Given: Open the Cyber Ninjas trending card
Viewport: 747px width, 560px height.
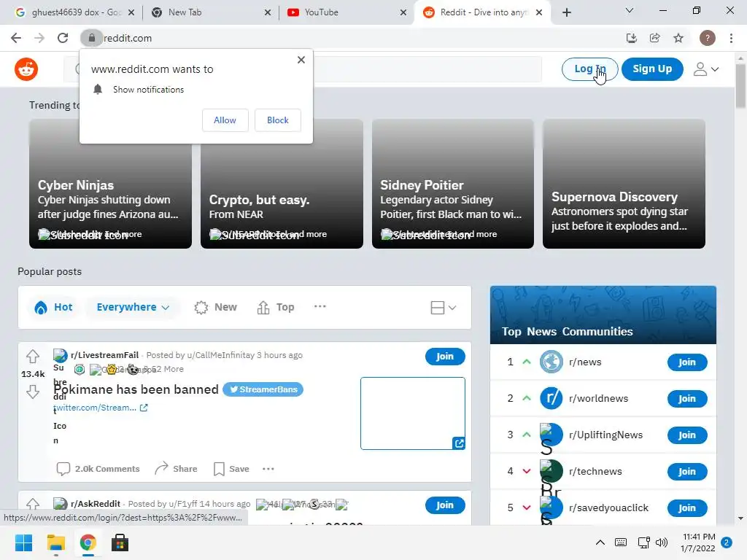Looking at the screenshot, I should (x=111, y=184).
